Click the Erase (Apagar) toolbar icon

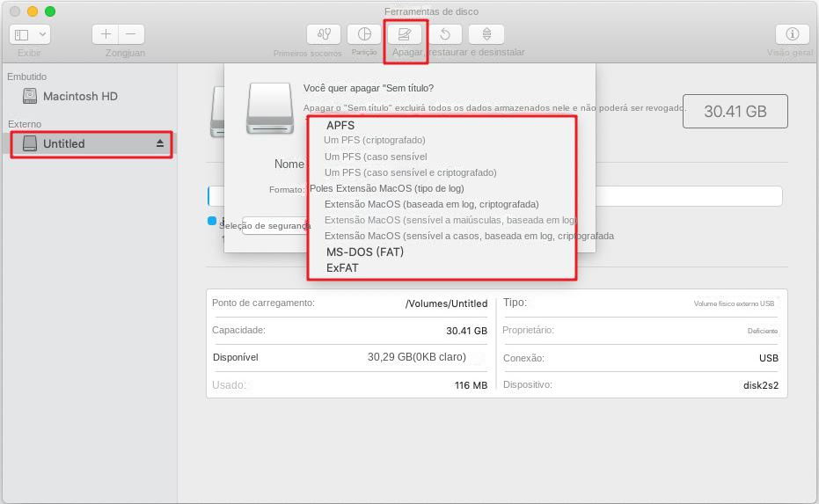pos(405,34)
